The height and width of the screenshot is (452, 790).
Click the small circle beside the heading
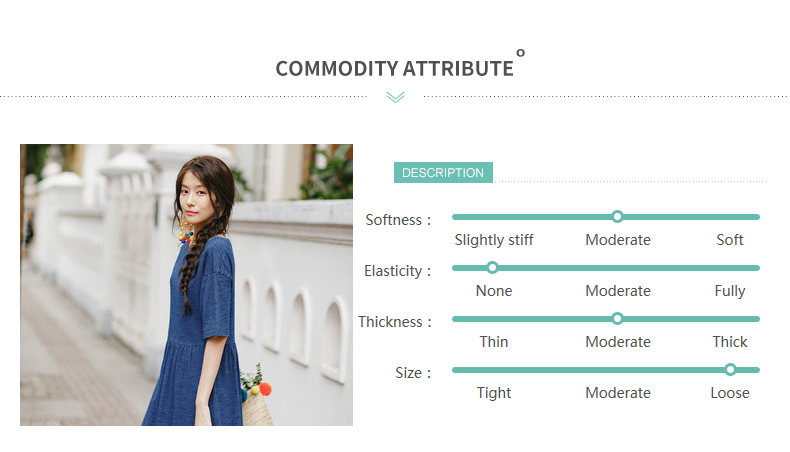click(x=521, y=53)
